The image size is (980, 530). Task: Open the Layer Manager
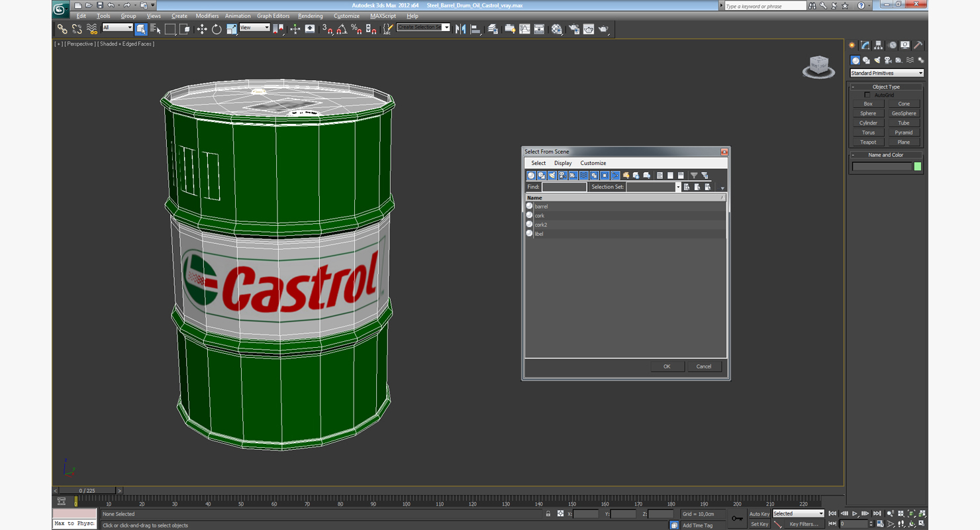(x=493, y=28)
